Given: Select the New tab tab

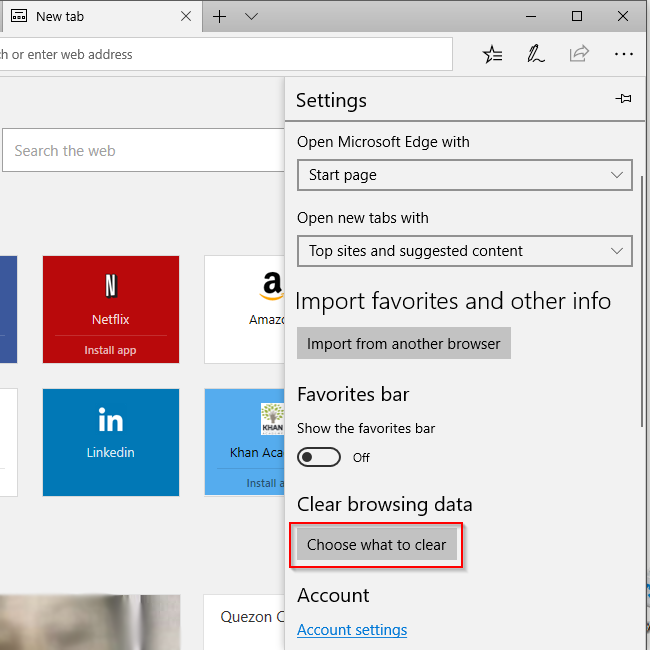Looking at the screenshot, I should point(102,16).
